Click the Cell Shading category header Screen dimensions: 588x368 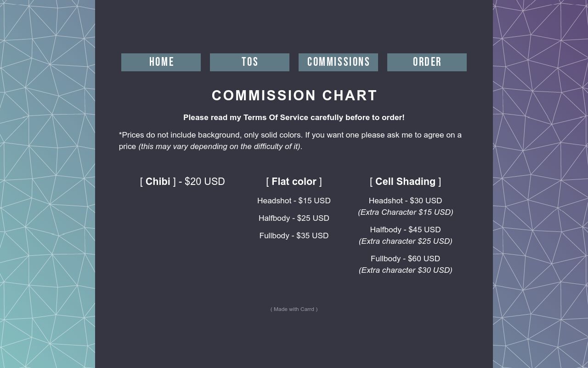(x=406, y=182)
